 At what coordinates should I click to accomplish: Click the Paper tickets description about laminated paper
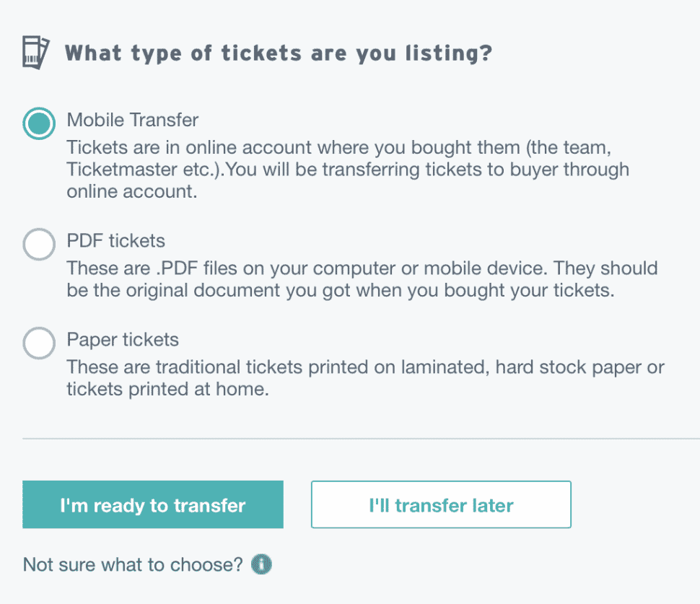point(366,378)
